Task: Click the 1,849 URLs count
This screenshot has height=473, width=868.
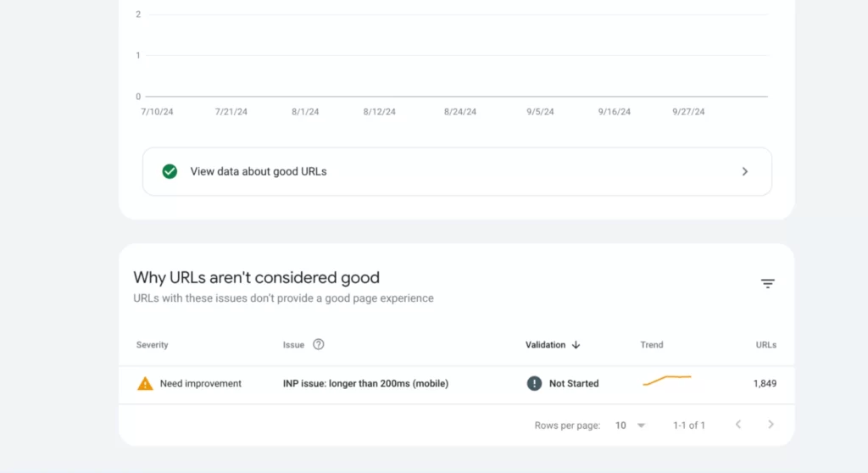Action: point(765,384)
